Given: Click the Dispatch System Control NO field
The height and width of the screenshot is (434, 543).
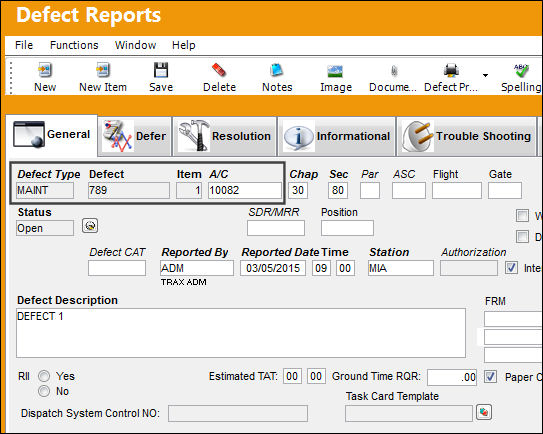Looking at the screenshot, I should coord(238,413).
